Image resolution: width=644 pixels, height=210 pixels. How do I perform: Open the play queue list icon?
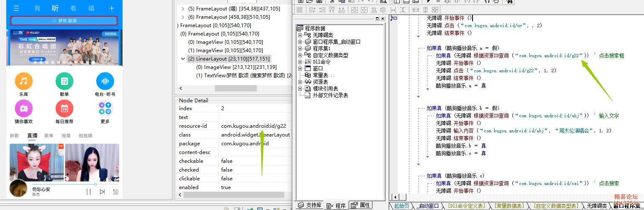[x=116, y=192]
